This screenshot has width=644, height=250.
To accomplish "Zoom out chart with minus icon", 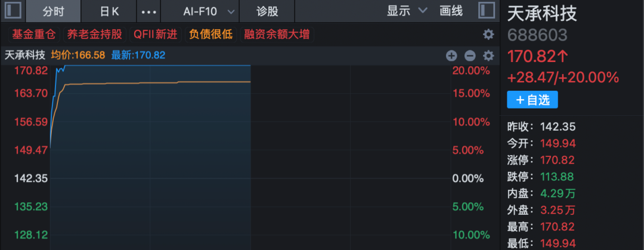I will 470,55.
